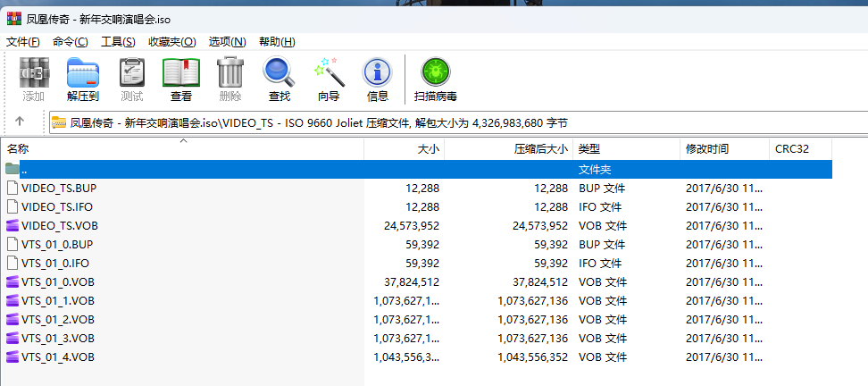
Task: Select the ".." parent folder row
Action: click(419, 170)
